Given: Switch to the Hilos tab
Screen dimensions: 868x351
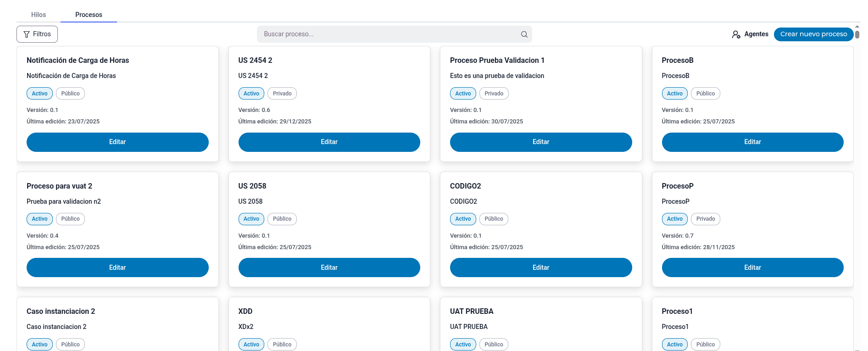Looking at the screenshot, I should 39,15.
